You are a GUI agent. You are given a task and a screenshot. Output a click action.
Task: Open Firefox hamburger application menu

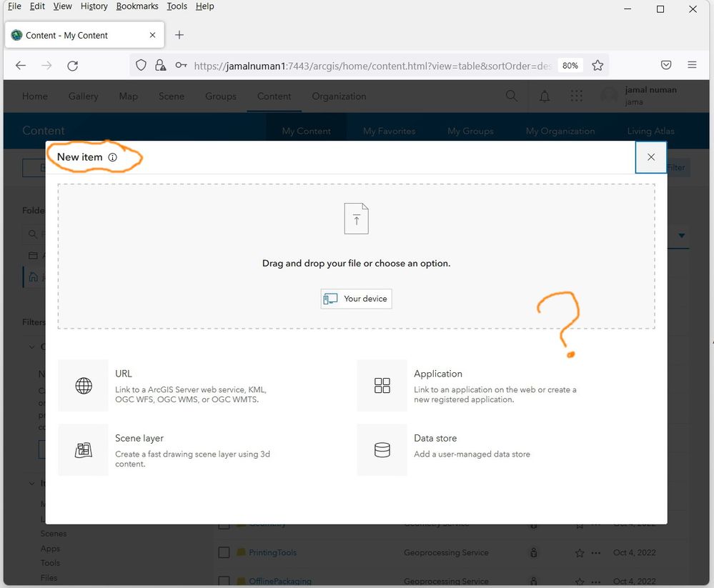click(x=692, y=65)
